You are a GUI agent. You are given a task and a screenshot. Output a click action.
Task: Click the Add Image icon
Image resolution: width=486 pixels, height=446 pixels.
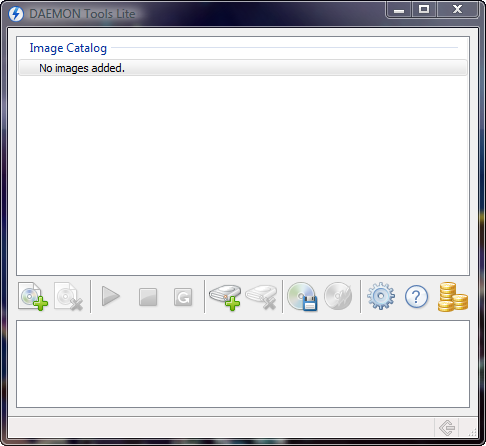coord(33,296)
